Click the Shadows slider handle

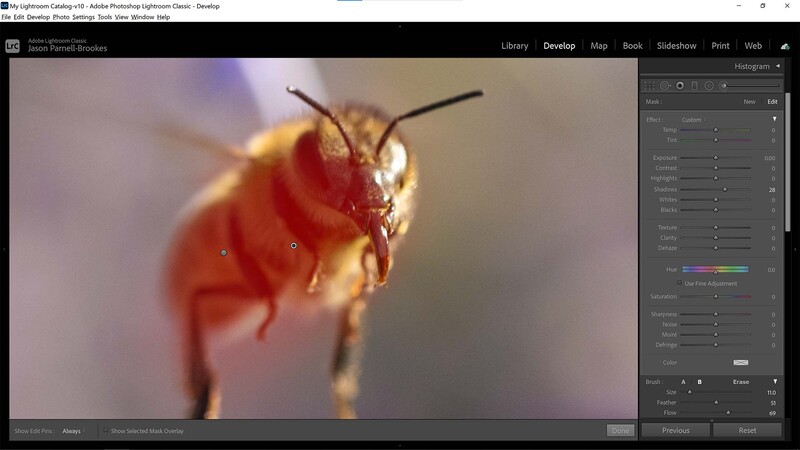(725, 189)
